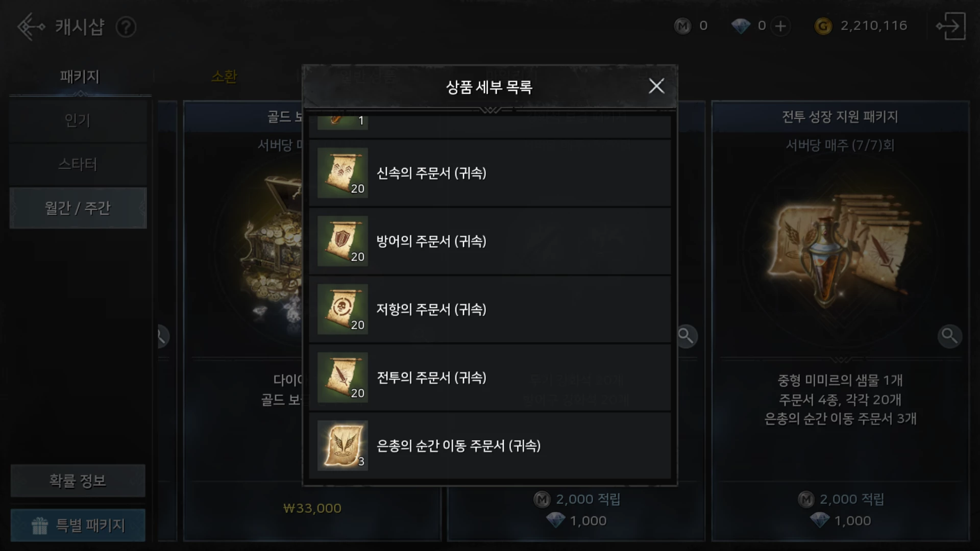Click the 신속의 주문서 scroll icon
980x551 pixels.
[342, 173]
